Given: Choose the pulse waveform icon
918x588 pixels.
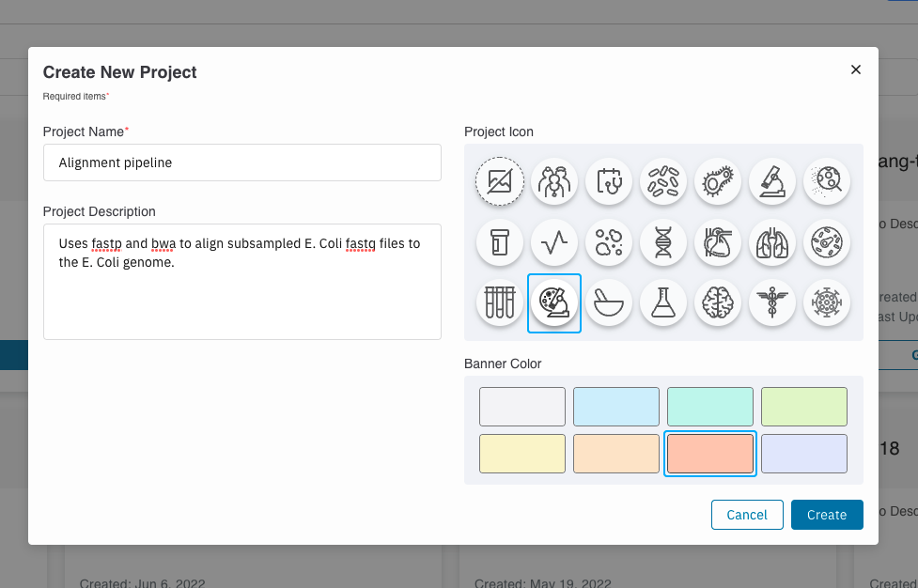Looking at the screenshot, I should tap(553, 242).
